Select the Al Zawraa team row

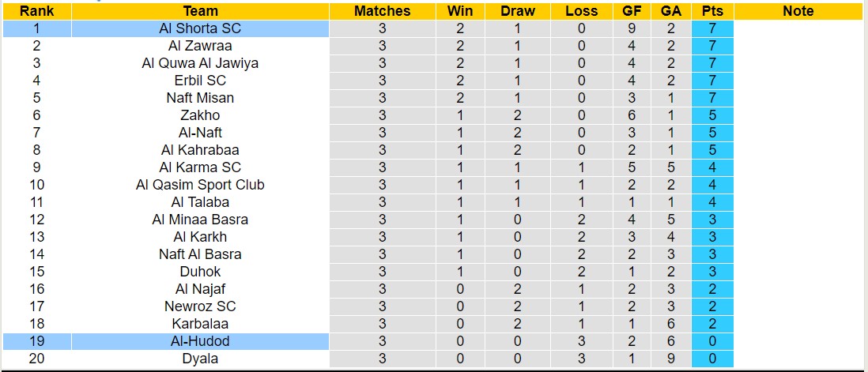point(200,46)
